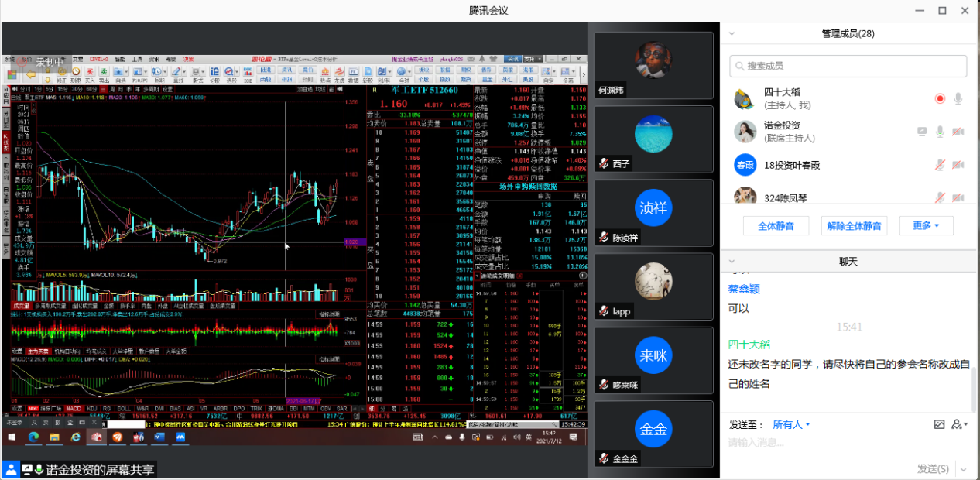The width and height of the screenshot is (980, 480).
Task: Click the screen-share icon next to 诺金投资
Action: click(922, 132)
